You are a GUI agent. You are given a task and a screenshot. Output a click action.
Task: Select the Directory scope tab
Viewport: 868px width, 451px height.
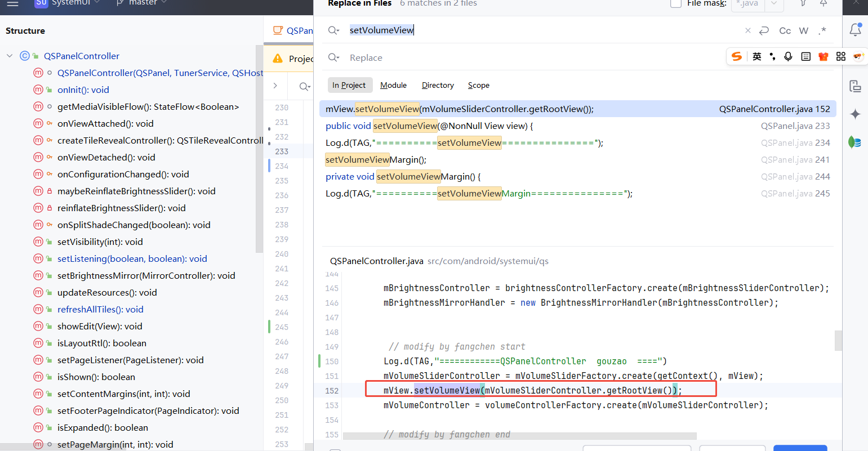coord(438,85)
